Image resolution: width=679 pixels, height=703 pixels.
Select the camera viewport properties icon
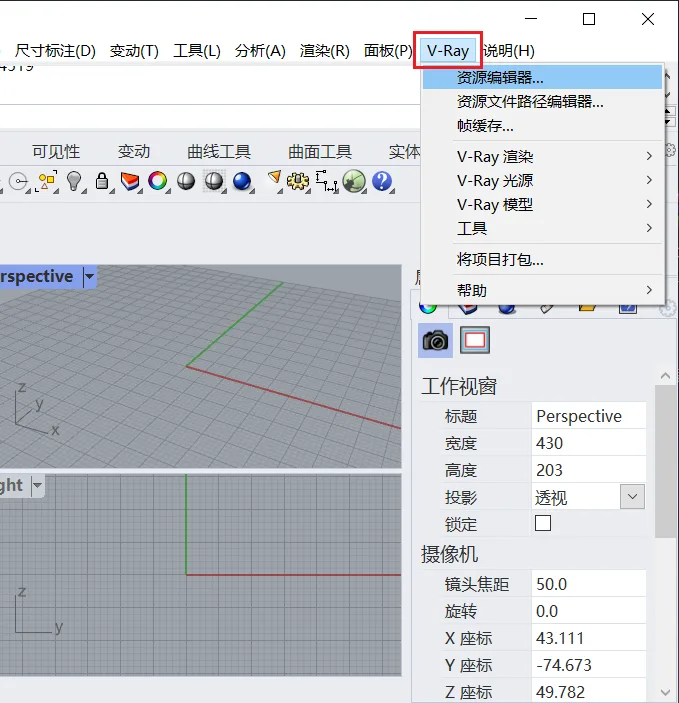click(435, 340)
